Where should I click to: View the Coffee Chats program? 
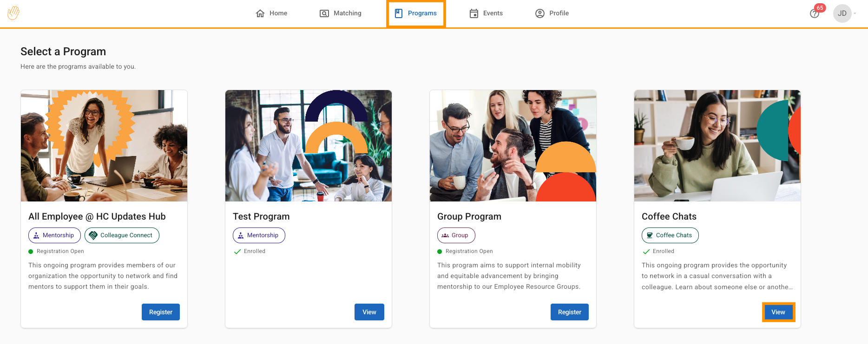click(x=778, y=312)
